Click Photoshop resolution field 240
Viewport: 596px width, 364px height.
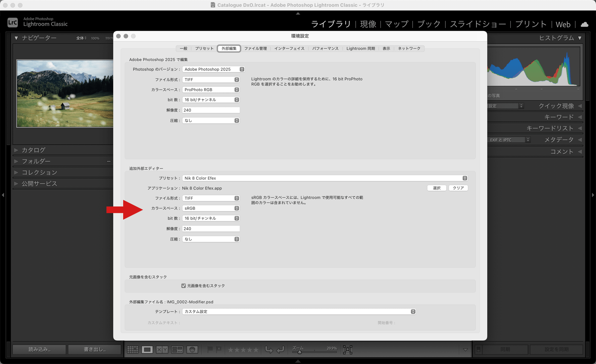pos(211,110)
